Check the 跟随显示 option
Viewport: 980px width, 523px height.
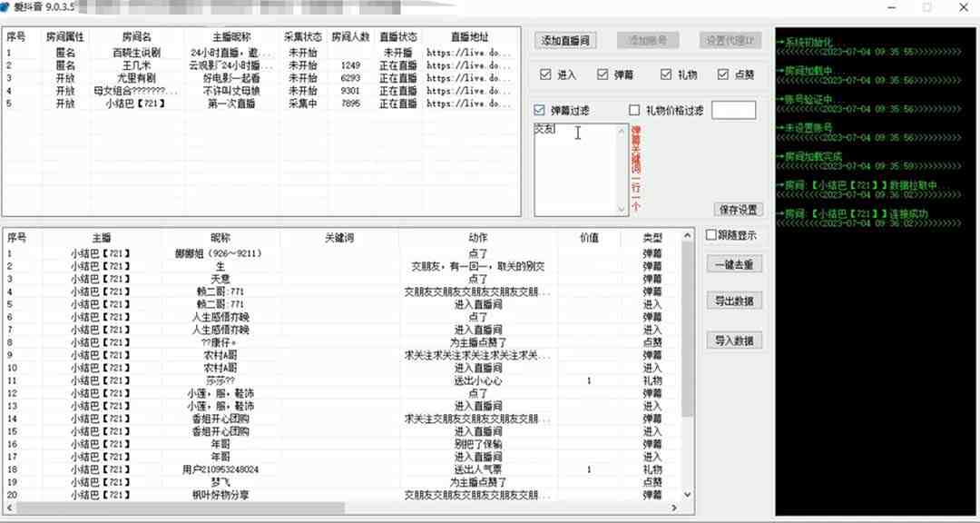(710, 234)
